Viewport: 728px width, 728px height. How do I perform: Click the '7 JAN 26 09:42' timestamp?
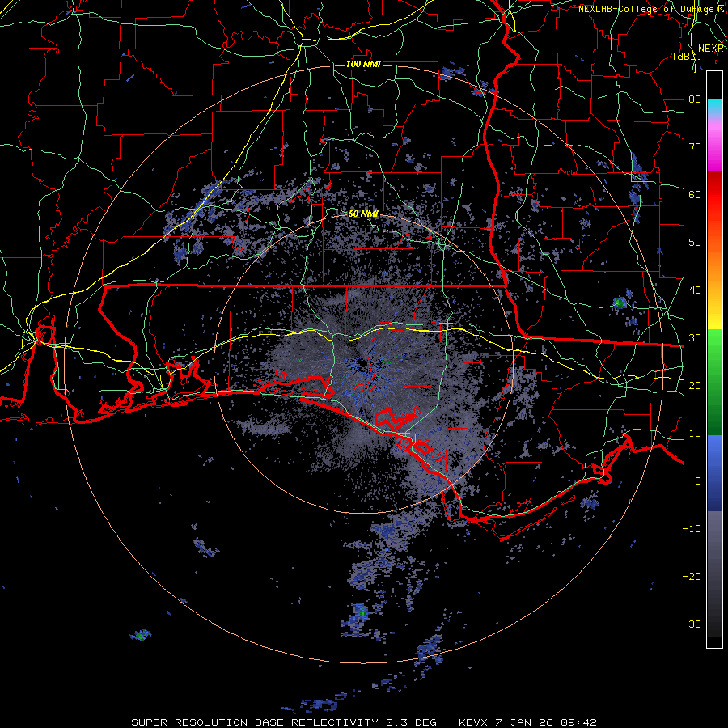click(546, 722)
